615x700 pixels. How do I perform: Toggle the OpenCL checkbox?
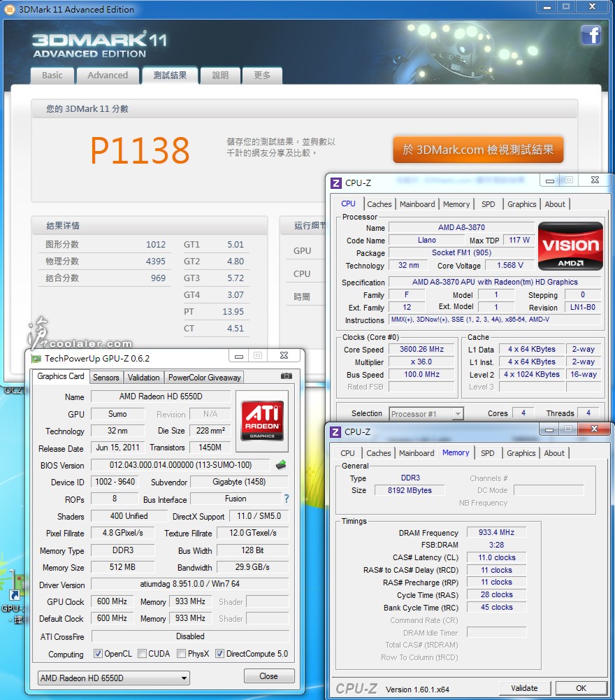click(98, 654)
